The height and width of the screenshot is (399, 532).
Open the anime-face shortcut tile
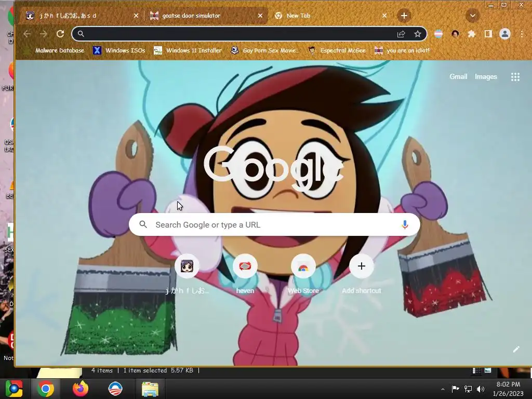(x=187, y=274)
